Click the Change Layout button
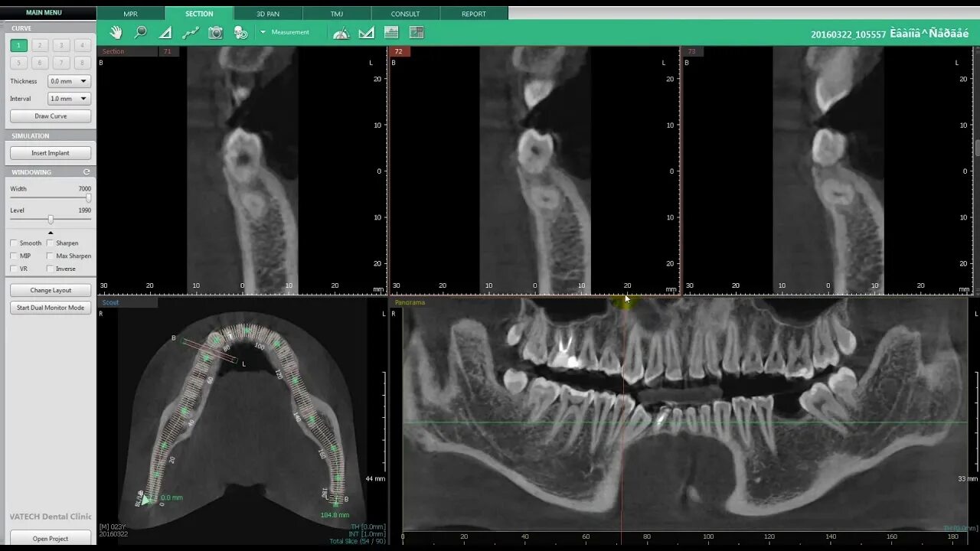Viewport: 980px width, 551px height. coord(51,291)
